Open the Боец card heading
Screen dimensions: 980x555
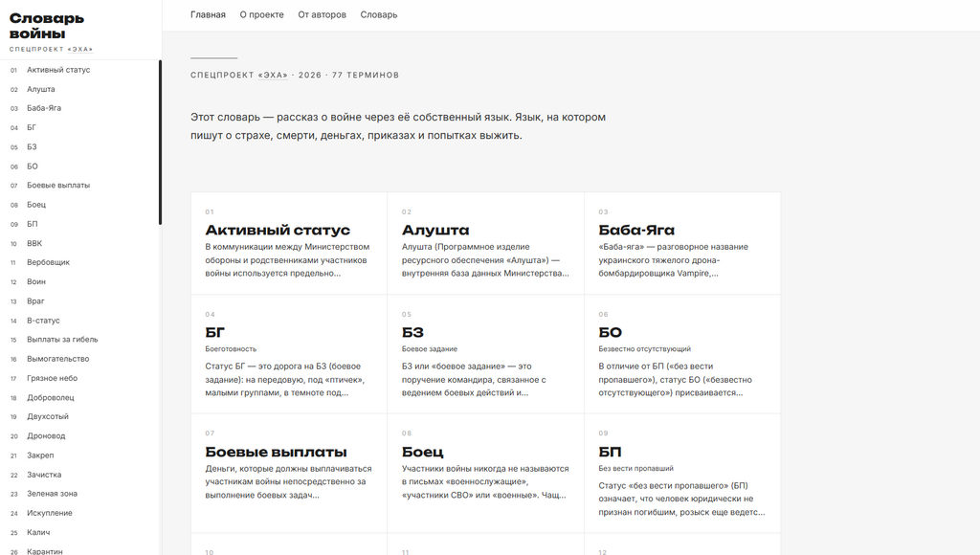pyautogui.click(x=422, y=452)
